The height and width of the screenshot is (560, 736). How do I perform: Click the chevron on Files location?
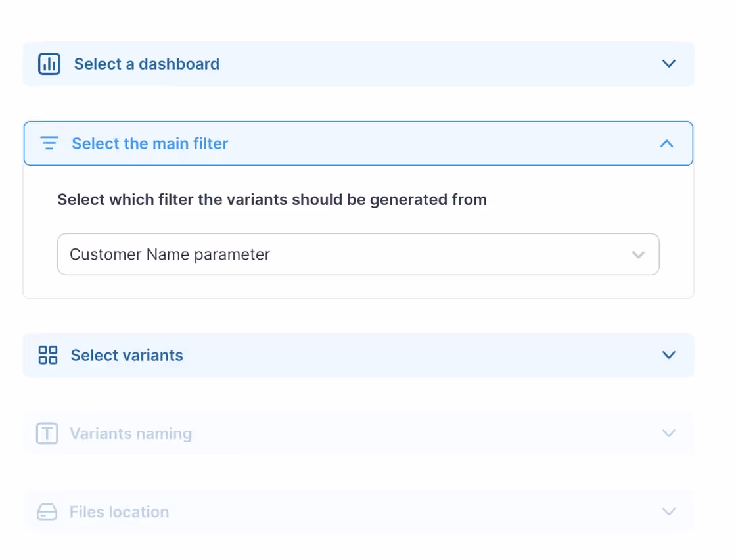tap(669, 512)
